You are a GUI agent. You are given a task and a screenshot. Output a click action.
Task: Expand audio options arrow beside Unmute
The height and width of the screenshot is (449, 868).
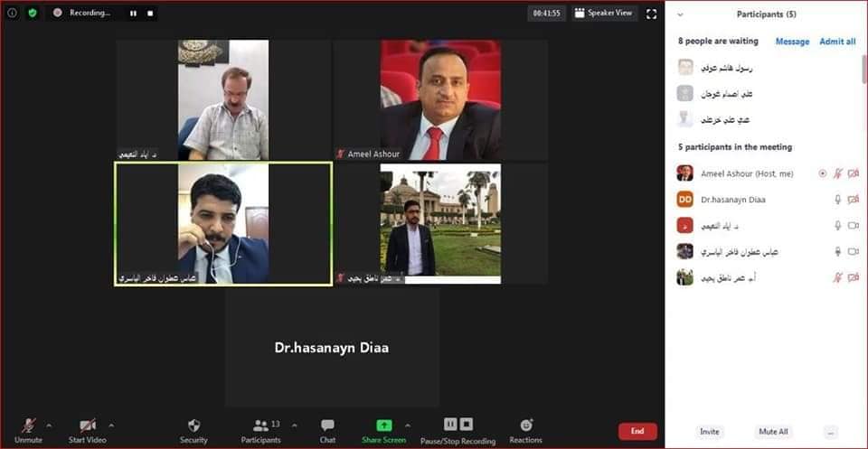(49, 425)
